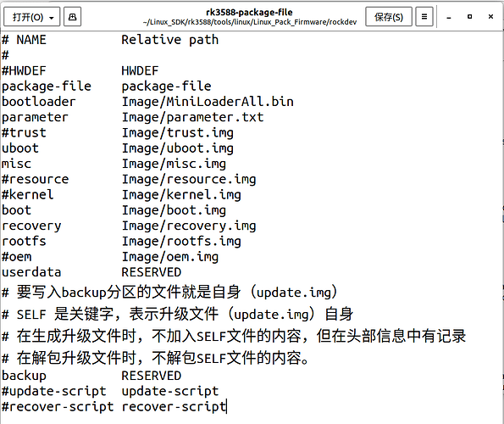The width and height of the screenshot is (504, 424).
Task: Place cursor at Image/parameter.txt path
Action: pyautogui.click(x=192, y=117)
